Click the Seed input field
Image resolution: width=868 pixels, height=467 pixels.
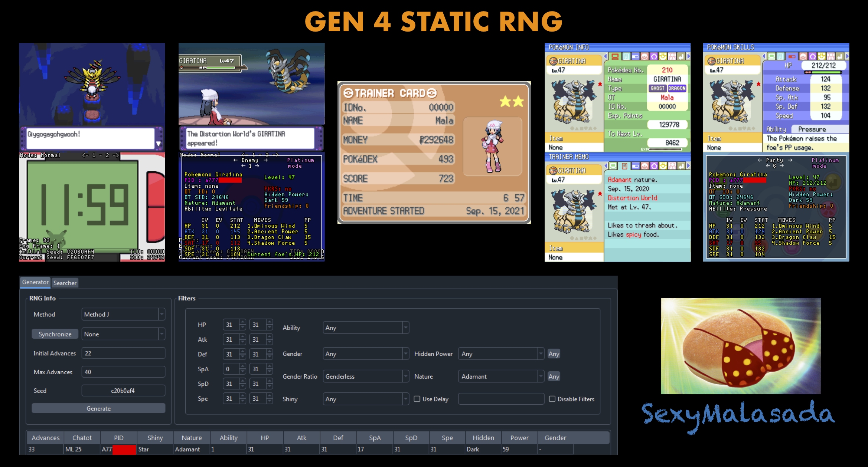(123, 391)
